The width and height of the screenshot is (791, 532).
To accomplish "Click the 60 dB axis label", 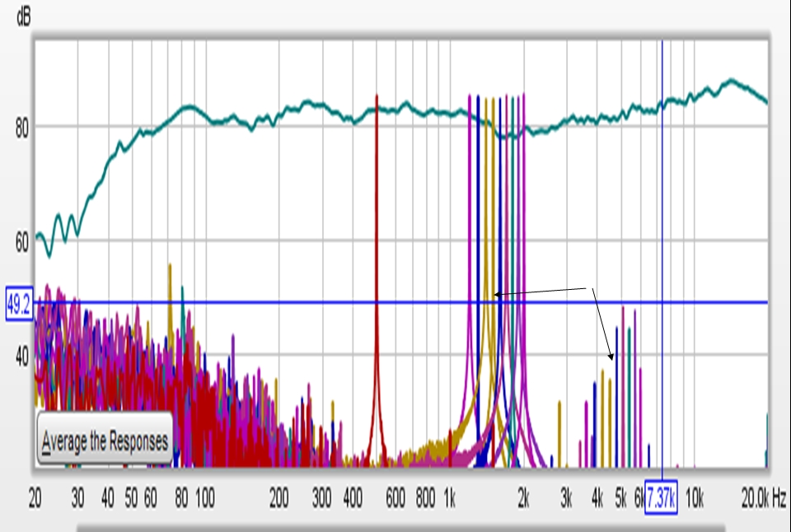I will (x=22, y=243).
